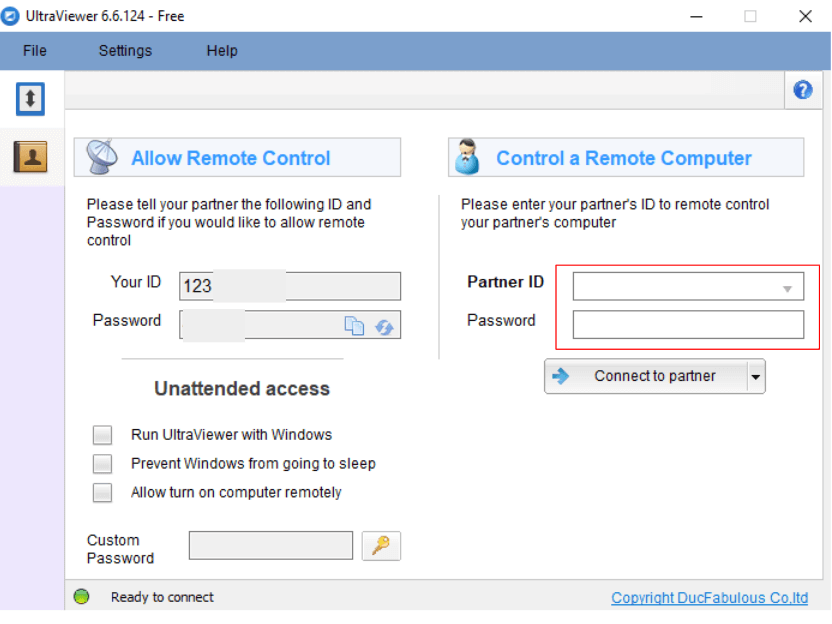Click the Custom Password text field

270,545
